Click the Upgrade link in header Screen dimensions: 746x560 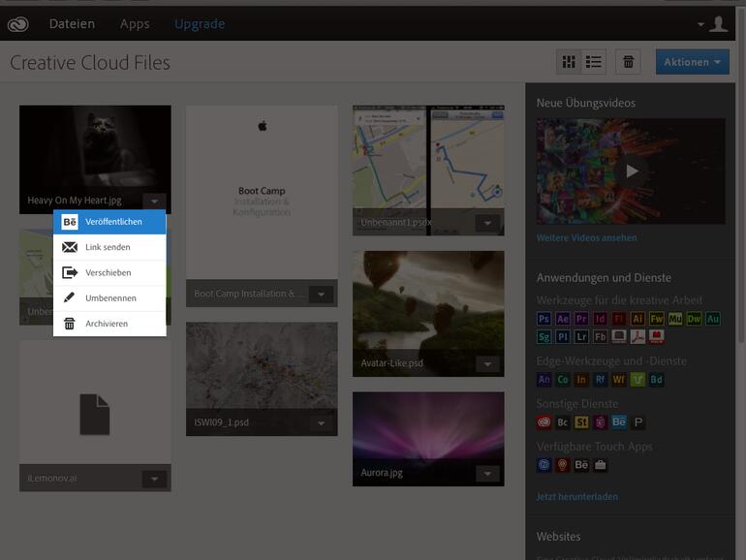click(x=200, y=24)
